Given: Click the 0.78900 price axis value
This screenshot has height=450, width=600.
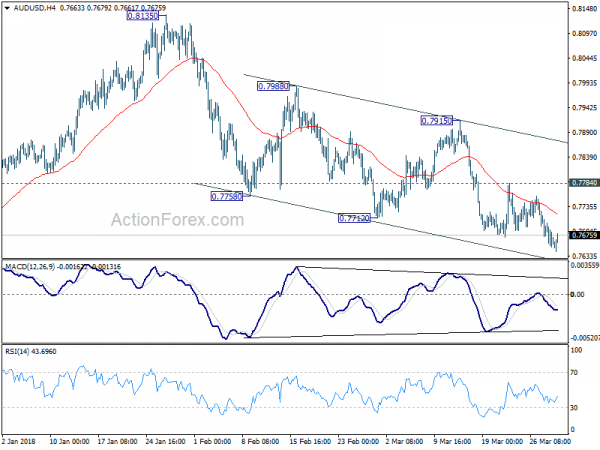Looking at the screenshot, I should pos(584,132).
